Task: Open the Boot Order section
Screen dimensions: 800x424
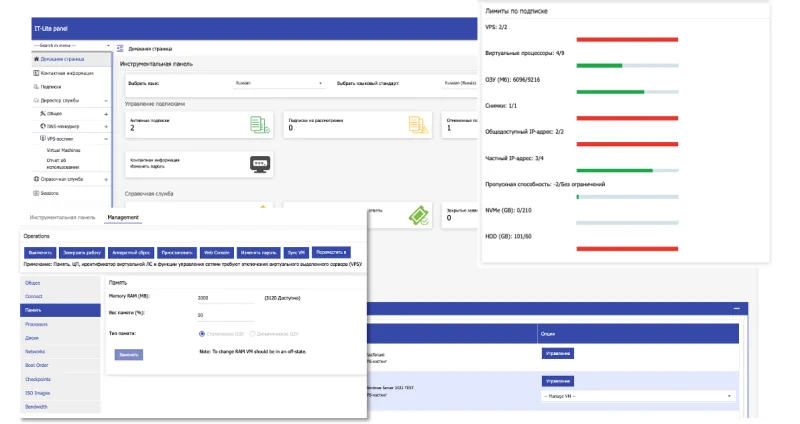Action: tap(60, 365)
